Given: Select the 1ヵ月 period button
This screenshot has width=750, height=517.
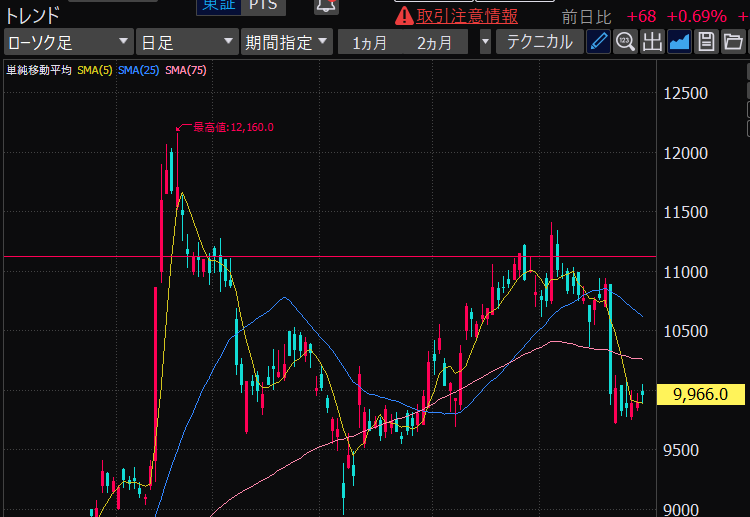Looking at the screenshot, I should pos(369,43).
